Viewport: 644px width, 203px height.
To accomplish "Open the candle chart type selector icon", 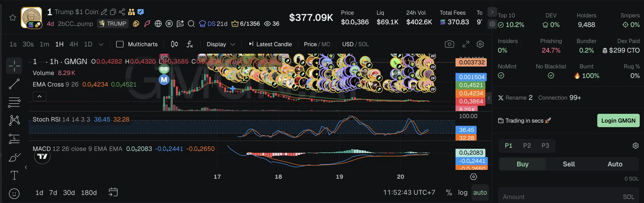I will pos(174,44).
